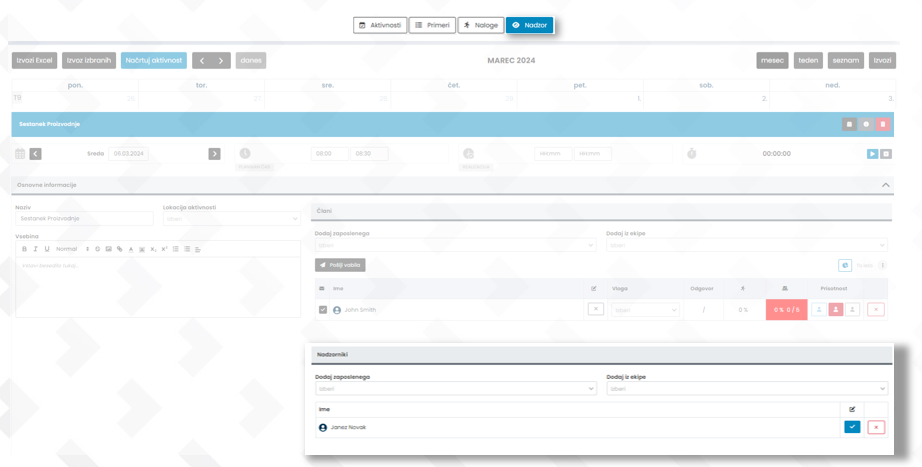Open the Lokacija aktivnosti dropdown
Viewport: 922px width, 467px height.
click(x=231, y=218)
